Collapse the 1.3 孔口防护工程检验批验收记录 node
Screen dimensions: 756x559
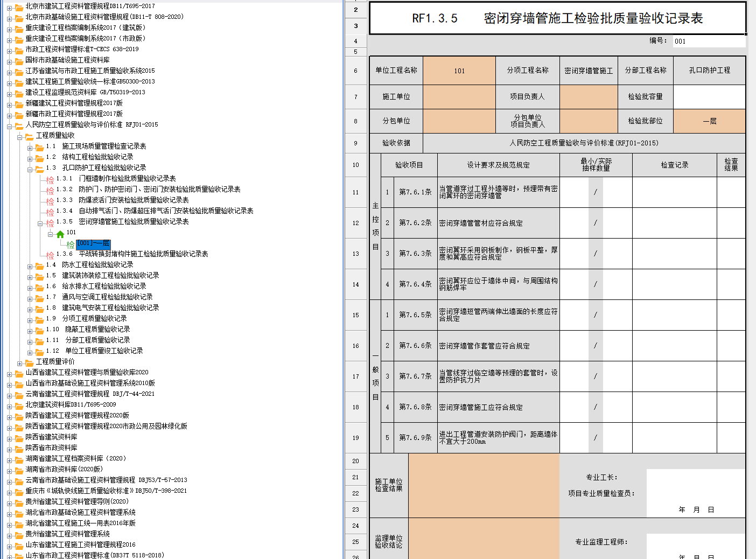click(30, 169)
